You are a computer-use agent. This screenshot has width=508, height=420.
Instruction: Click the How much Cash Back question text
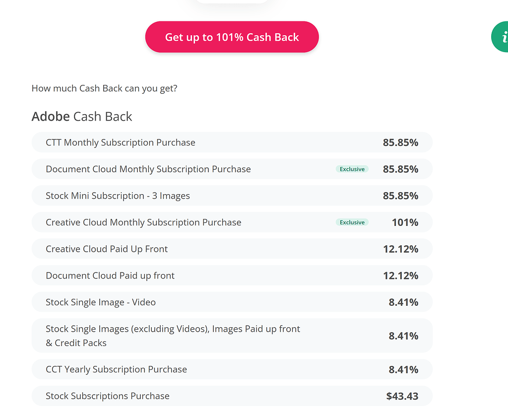104,88
